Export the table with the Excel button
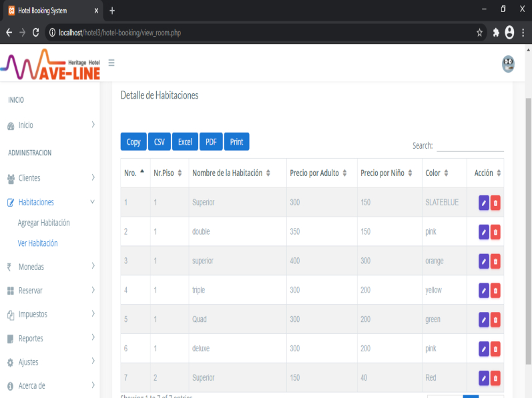Screen dimensions: 532x398 coord(185,141)
